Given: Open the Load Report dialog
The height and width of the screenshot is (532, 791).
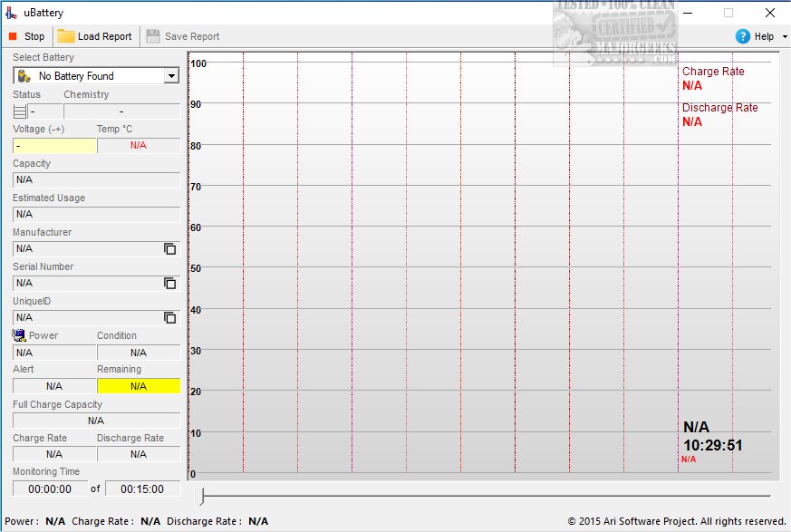Looking at the screenshot, I should coord(94,36).
